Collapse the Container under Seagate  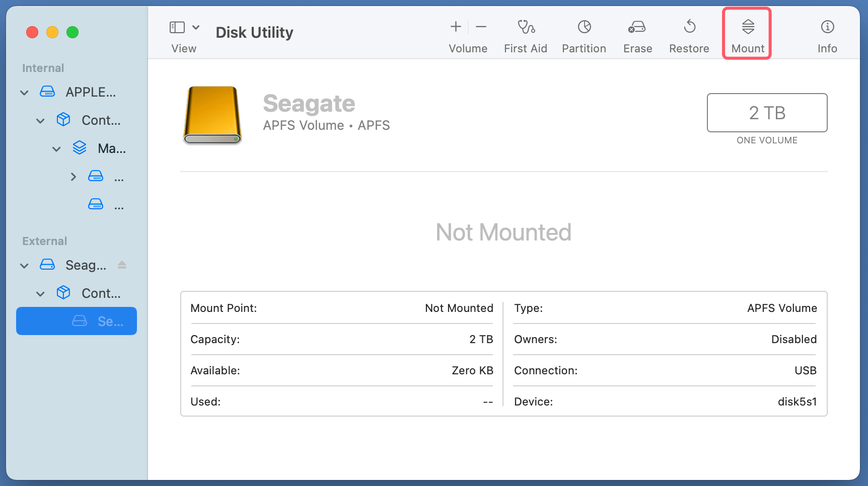(x=40, y=293)
